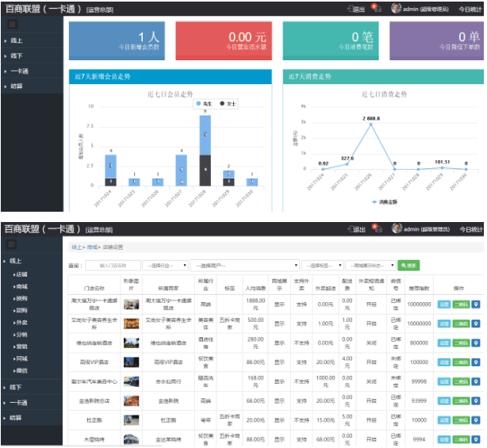Click the hamburger menu icon in the upper dashboard sidebar
Image resolution: width=487 pixels, height=448 pixels.
click(12, 25)
